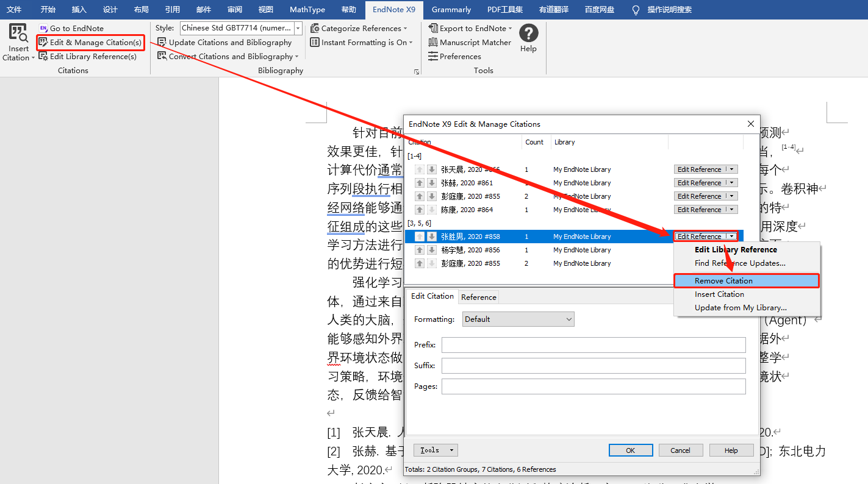Screen dimensions: 868x484
Task: Open the Edit Reference arrow for 张胜男
Action: pos(731,237)
